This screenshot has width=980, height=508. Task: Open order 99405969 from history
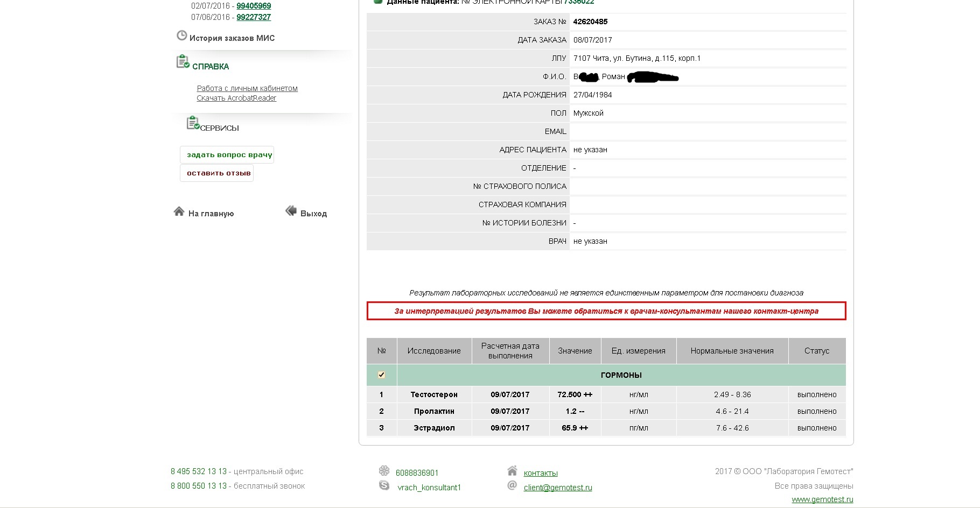(x=254, y=6)
